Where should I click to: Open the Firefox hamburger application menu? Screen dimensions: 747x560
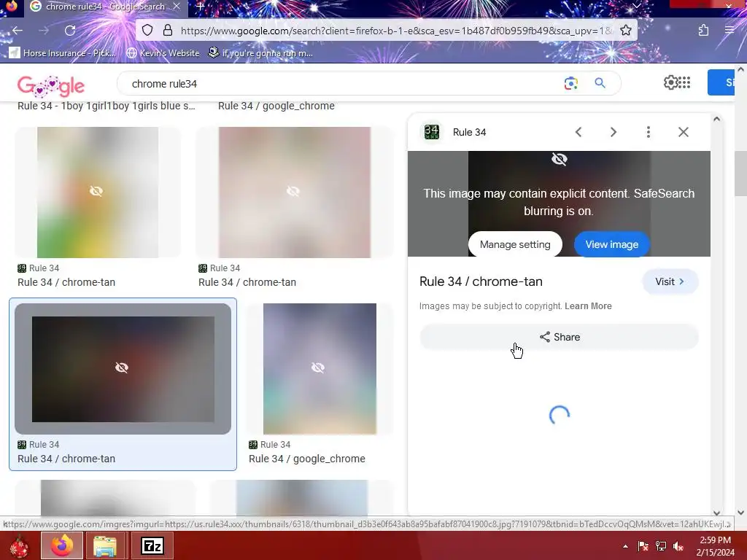(729, 31)
